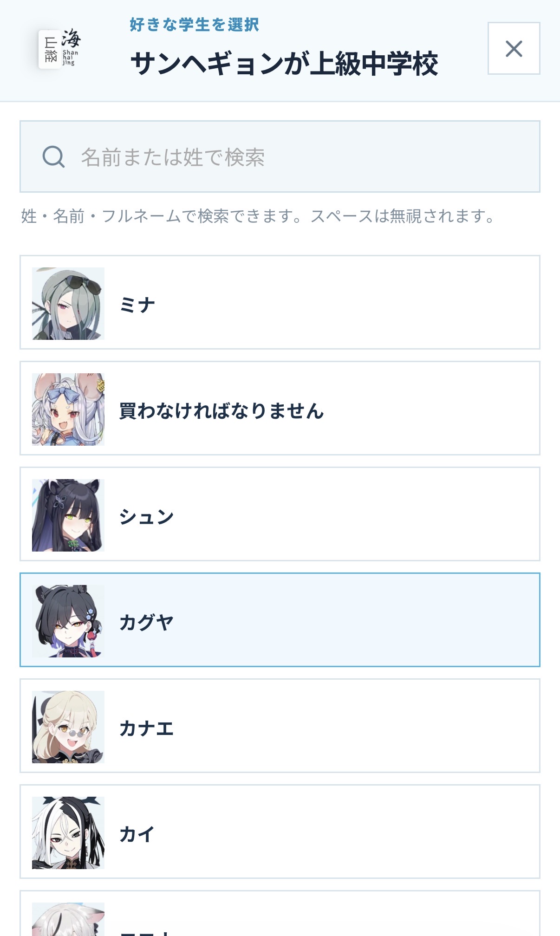Click the 好きな学生を選択 heading label
The height and width of the screenshot is (936, 560).
[x=195, y=25]
